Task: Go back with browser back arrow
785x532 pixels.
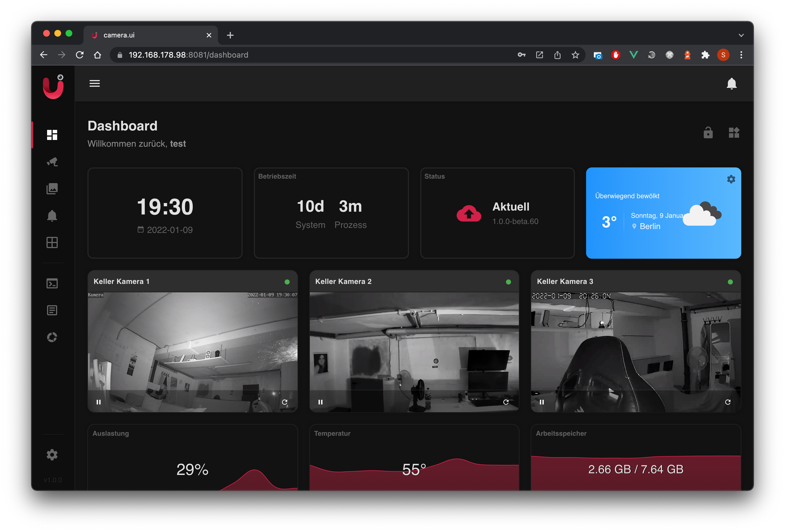Action: coord(44,55)
